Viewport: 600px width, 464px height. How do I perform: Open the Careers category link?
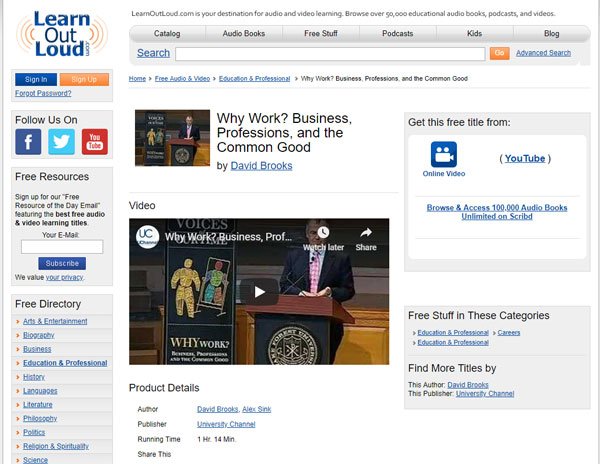509,333
